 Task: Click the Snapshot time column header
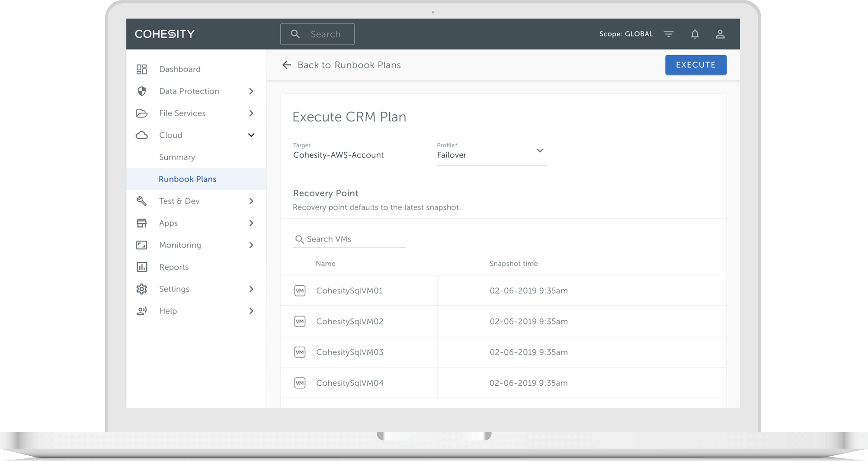(513, 264)
